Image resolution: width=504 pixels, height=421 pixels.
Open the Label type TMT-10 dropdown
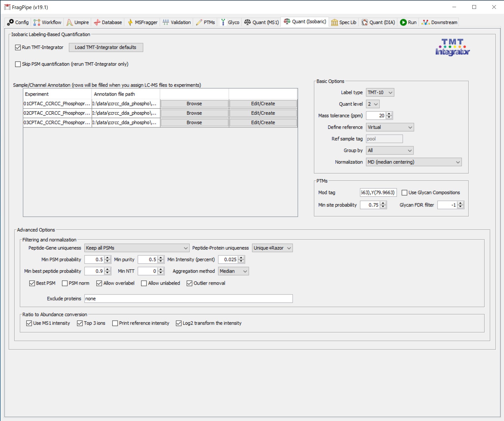pyautogui.click(x=380, y=93)
